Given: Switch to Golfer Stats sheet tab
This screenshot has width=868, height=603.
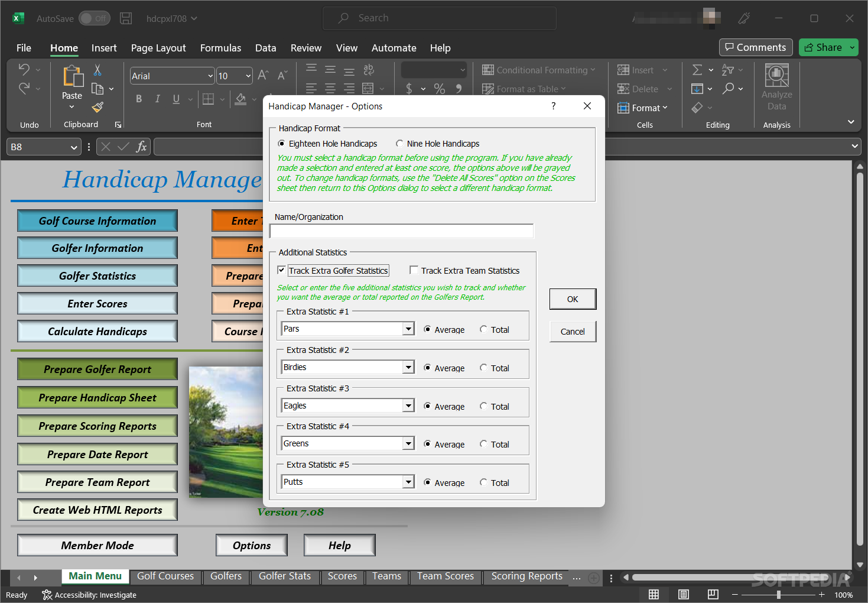Looking at the screenshot, I should (285, 576).
